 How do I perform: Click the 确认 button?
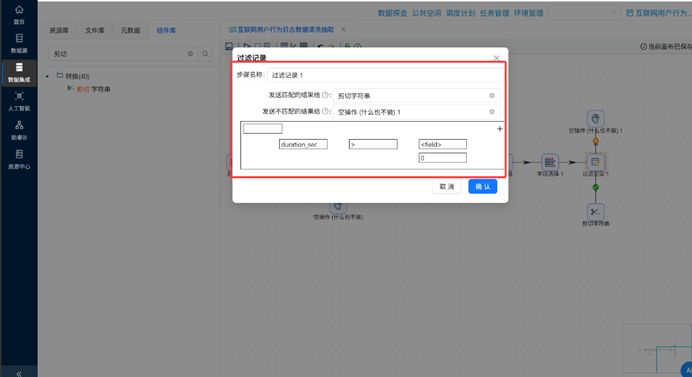[x=482, y=186]
